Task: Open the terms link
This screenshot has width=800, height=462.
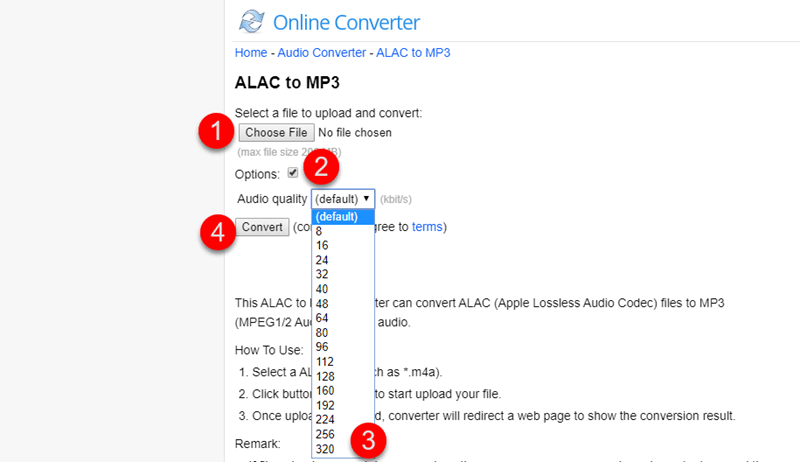Action: tap(426, 227)
